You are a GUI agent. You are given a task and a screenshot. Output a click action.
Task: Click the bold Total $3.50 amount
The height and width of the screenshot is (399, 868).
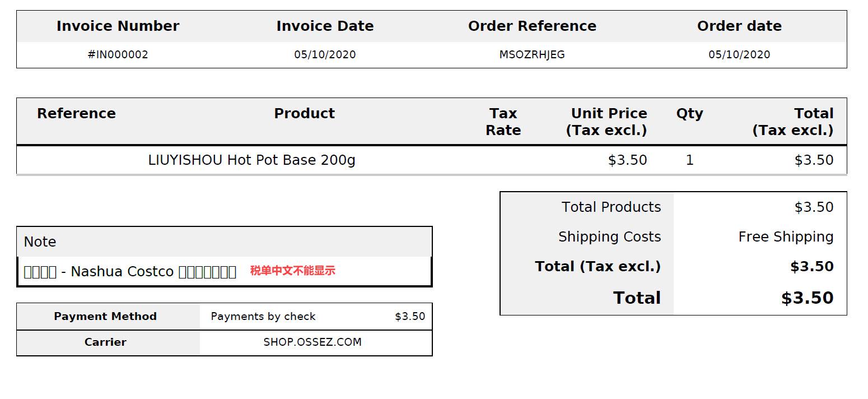click(x=807, y=298)
